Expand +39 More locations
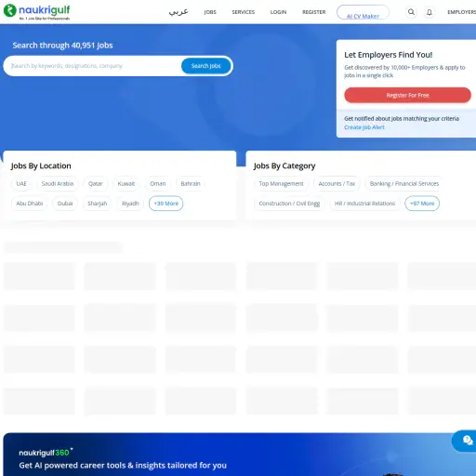The height and width of the screenshot is (476, 476). [166, 204]
